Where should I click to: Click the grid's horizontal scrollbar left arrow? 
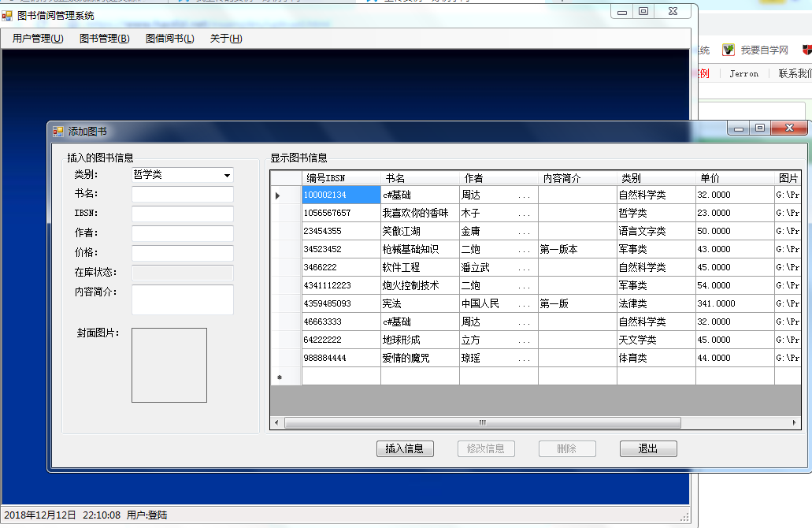pos(276,423)
